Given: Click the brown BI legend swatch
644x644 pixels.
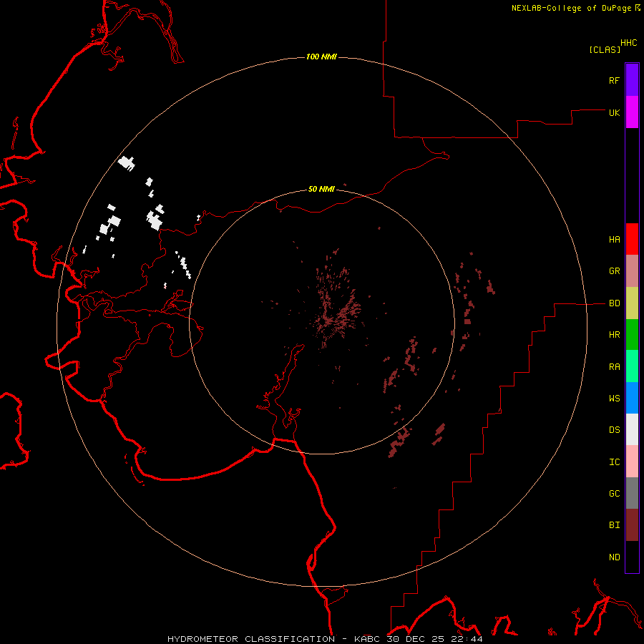Looking at the screenshot, I should 632,525.
